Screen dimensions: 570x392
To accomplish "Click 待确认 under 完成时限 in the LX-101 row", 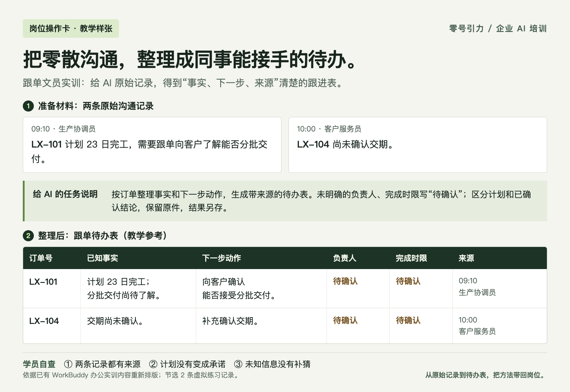I will click(x=408, y=281).
